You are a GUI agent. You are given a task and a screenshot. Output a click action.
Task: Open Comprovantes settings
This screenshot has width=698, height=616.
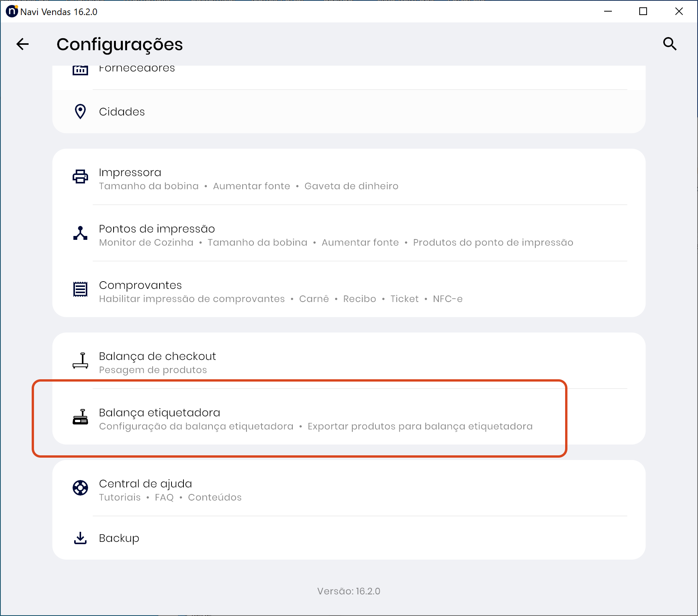point(140,285)
